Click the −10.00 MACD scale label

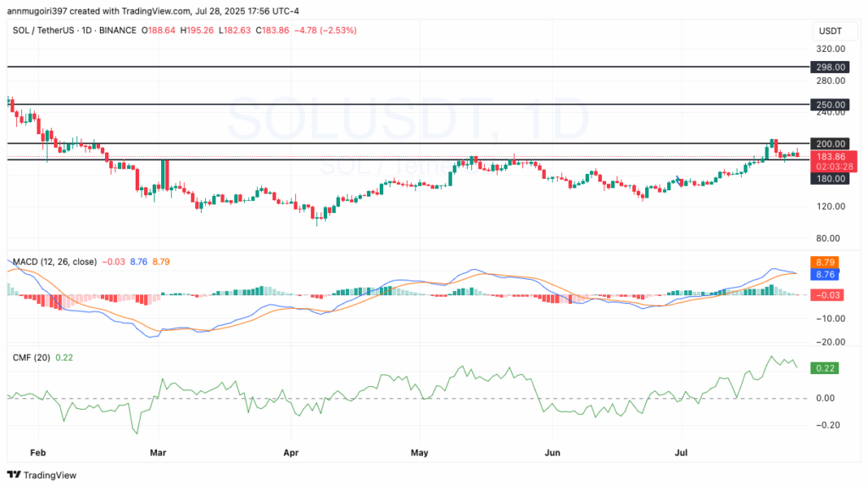[x=831, y=318]
